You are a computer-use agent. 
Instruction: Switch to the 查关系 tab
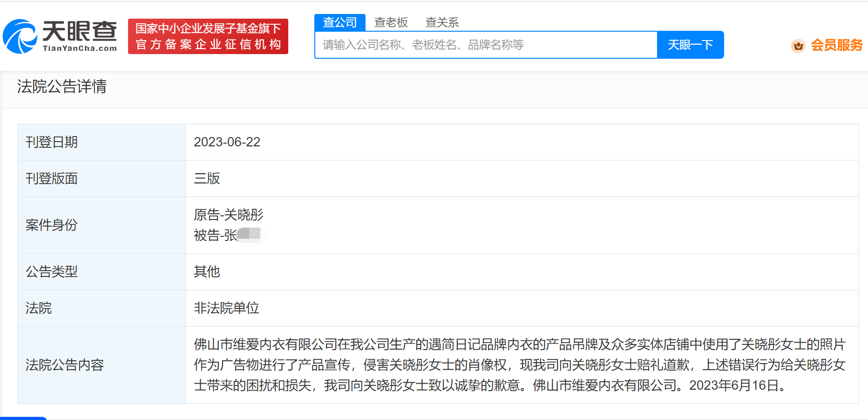coord(442,22)
